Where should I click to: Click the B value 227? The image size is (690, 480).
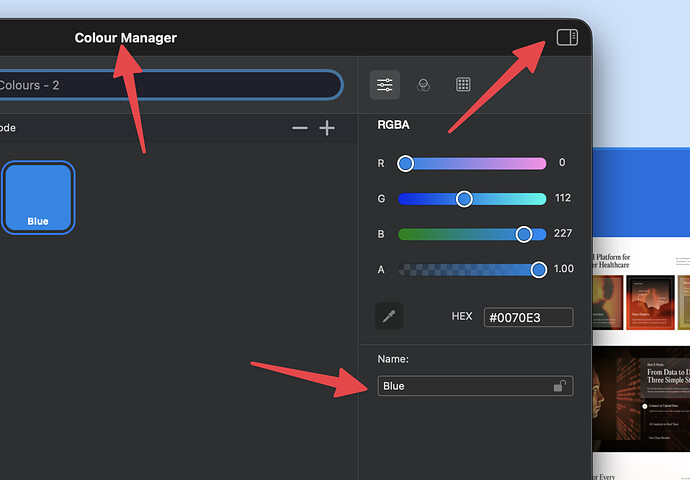pyautogui.click(x=563, y=233)
